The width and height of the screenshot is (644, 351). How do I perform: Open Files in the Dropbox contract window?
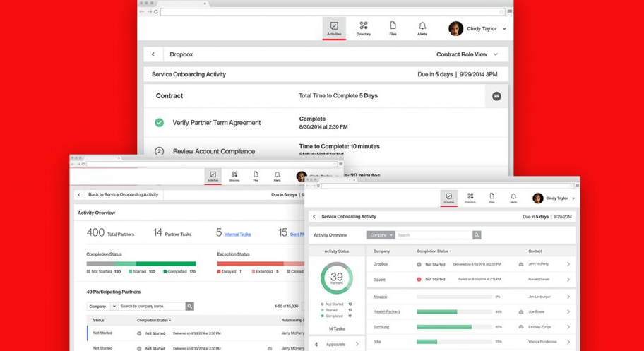[x=393, y=28]
